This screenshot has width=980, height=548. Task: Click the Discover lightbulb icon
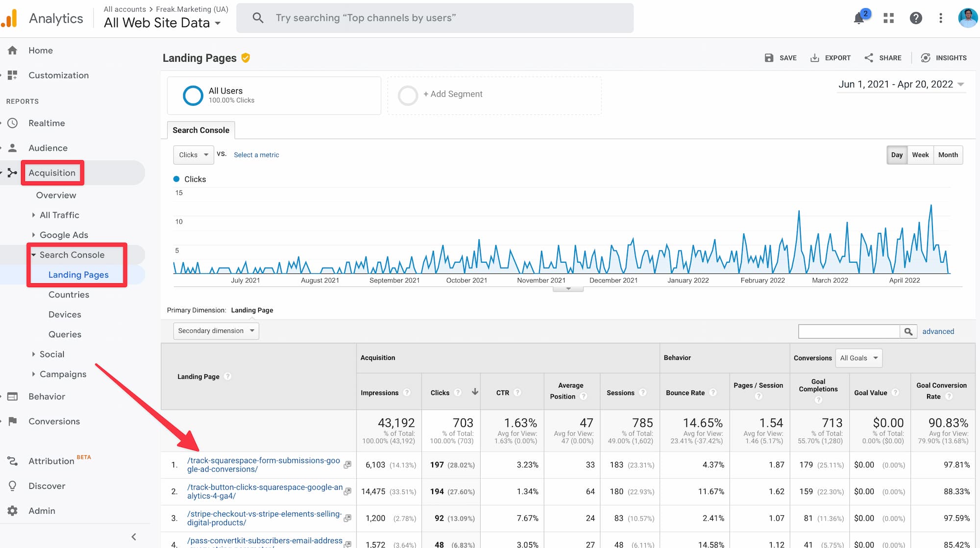click(13, 486)
